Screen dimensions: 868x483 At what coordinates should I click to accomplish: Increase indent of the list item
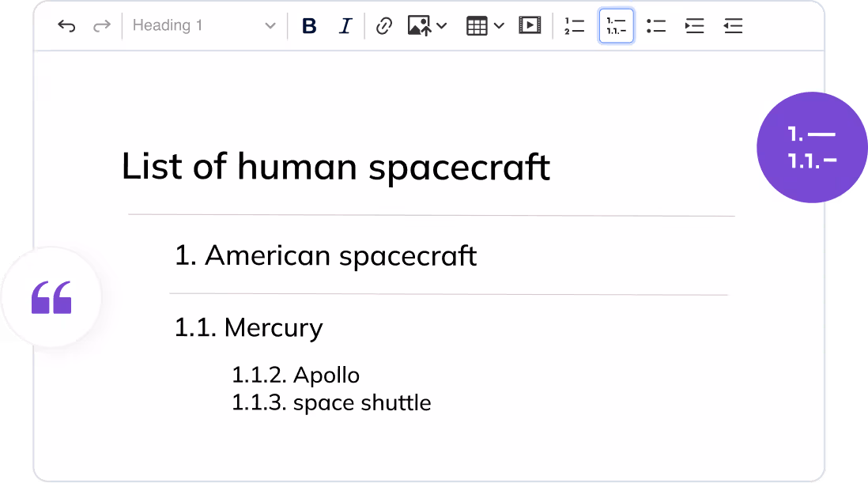point(694,26)
